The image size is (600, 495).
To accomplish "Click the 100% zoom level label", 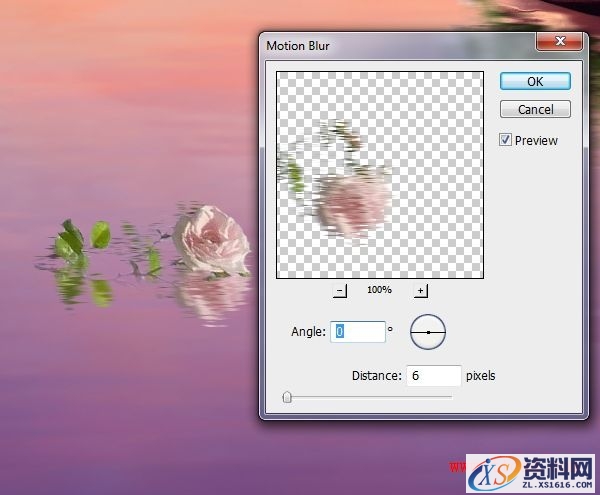I will pos(379,290).
